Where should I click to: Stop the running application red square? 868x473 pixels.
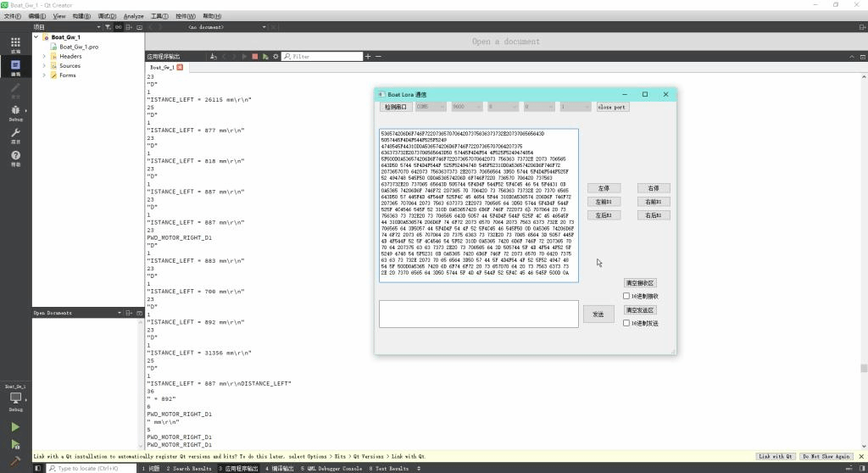[254, 57]
